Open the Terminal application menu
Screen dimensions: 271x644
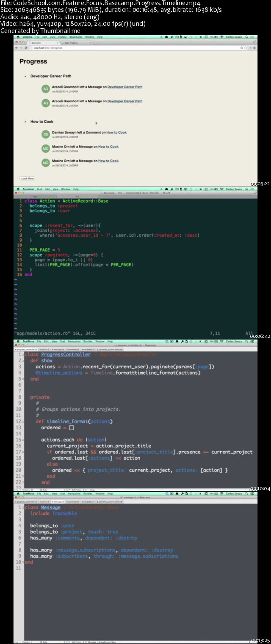(28, 189)
